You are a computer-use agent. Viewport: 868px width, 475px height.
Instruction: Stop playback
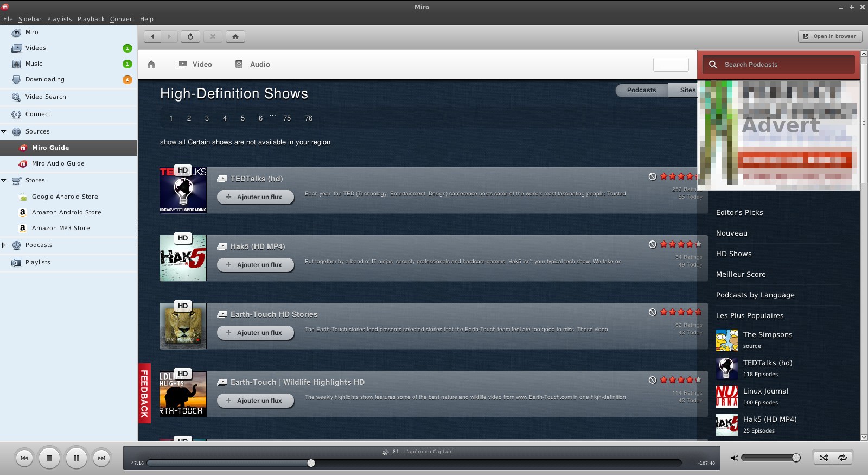click(x=49, y=458)
